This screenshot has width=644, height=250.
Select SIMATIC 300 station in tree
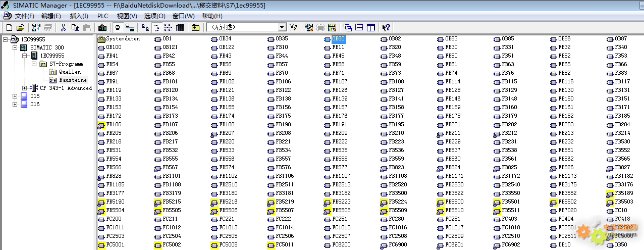point(46,47)
